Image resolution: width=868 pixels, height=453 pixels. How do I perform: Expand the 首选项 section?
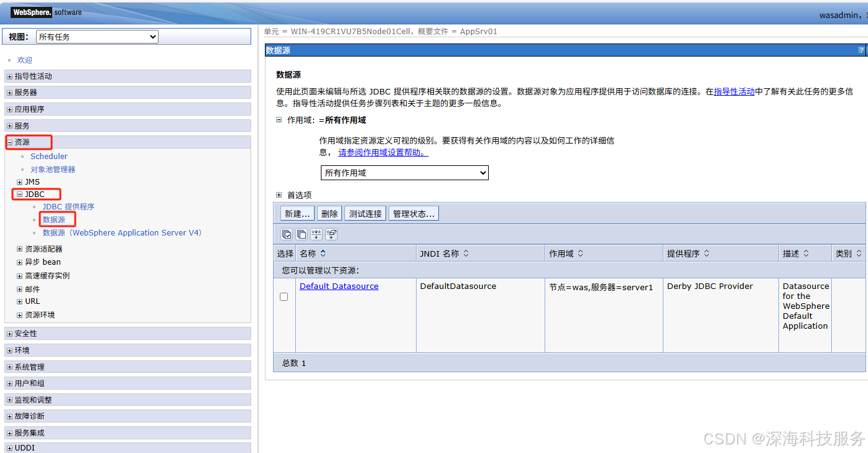point(279,195)
